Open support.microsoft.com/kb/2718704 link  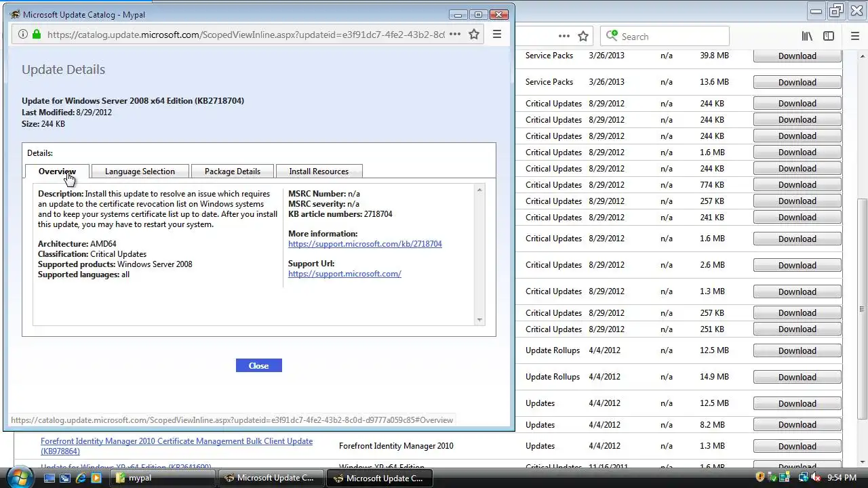(365, 244)
